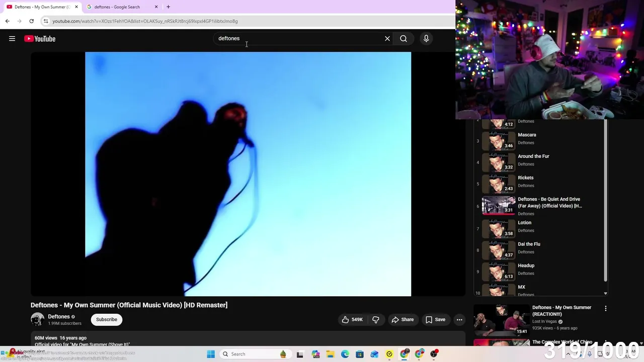Screen dimensions: 644x362
Task: Clear the deftones search text
Action: [x=387, y=39]
